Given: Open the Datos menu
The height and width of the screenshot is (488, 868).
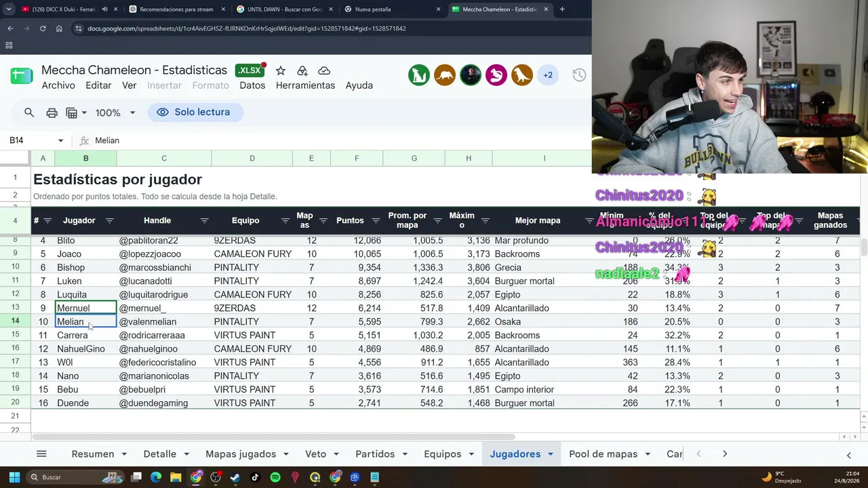Looking at the screenshot, I should 252,85.
